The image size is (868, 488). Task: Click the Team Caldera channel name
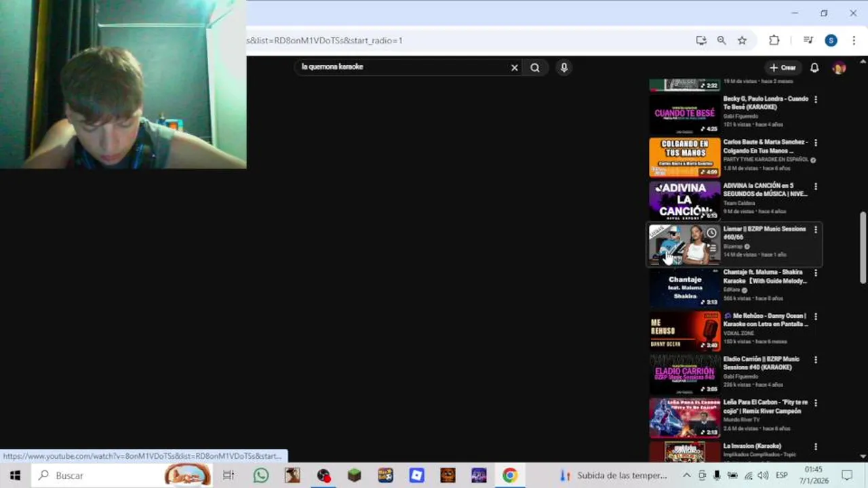coord(738,203)
